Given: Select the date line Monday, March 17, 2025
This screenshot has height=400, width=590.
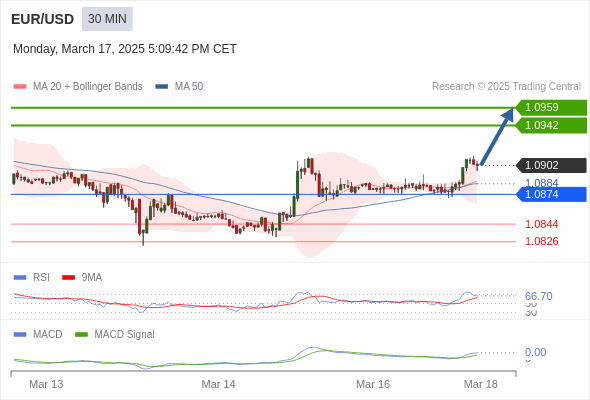Looking at the screenshot, I should (125, 49).
